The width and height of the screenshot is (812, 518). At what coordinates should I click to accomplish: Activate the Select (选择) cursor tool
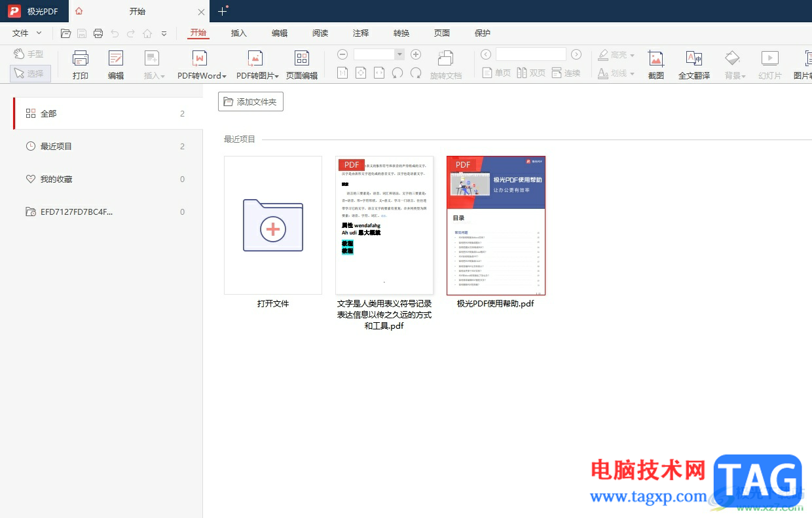(x=30, y=73)
